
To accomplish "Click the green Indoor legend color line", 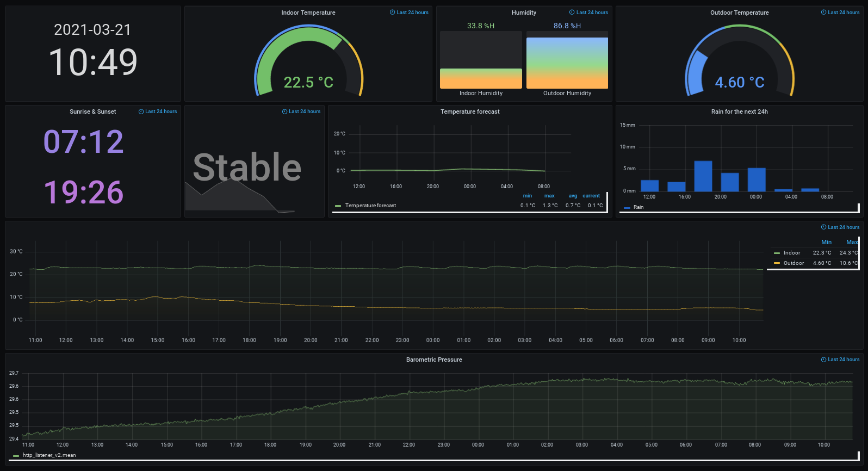I will pos(777,253).
